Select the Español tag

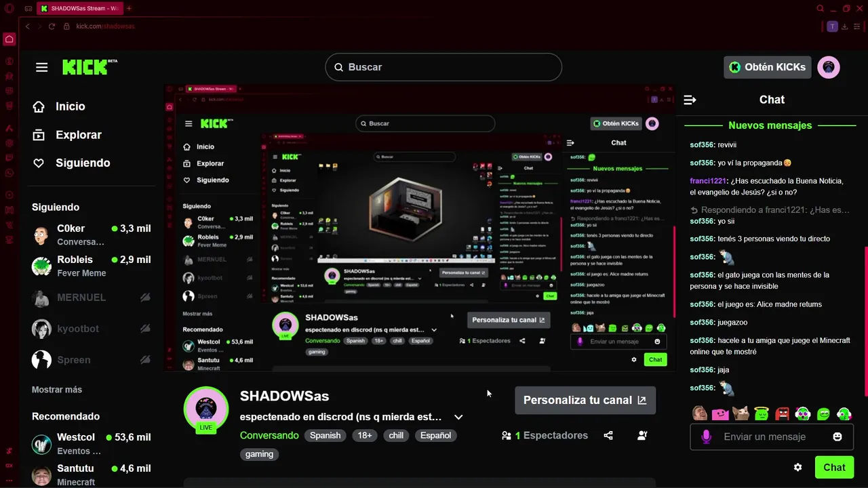point(435,435)
